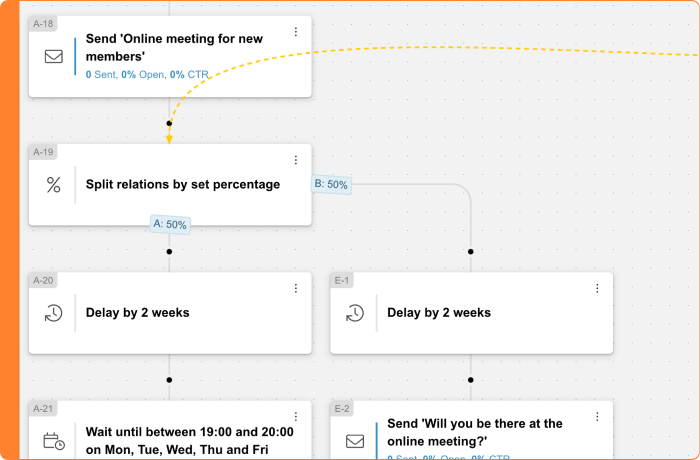
Task: Open the three-dot menu on E-2
Action: (x=597, y=416)
